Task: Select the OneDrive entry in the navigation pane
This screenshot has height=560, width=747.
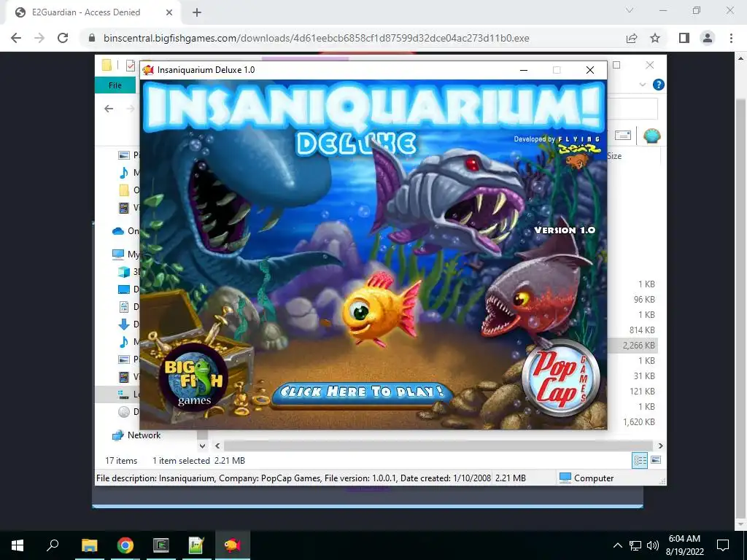Action: click(125, 231)
